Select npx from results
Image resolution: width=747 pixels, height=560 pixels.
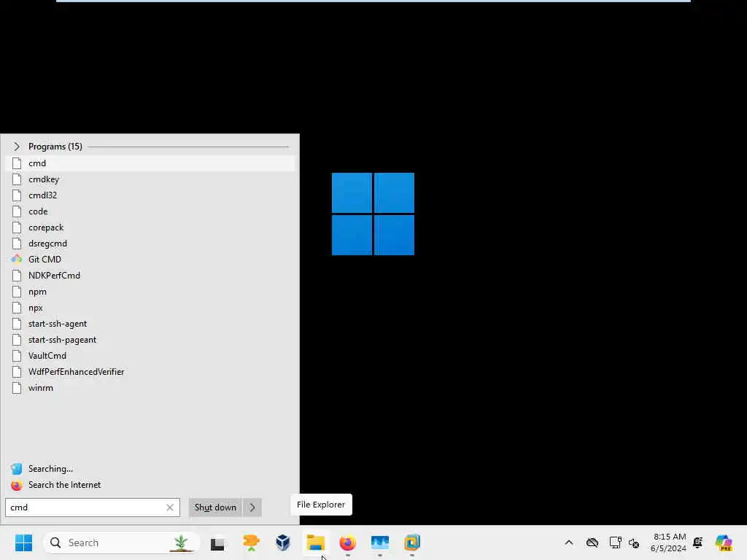coord(150,308)
